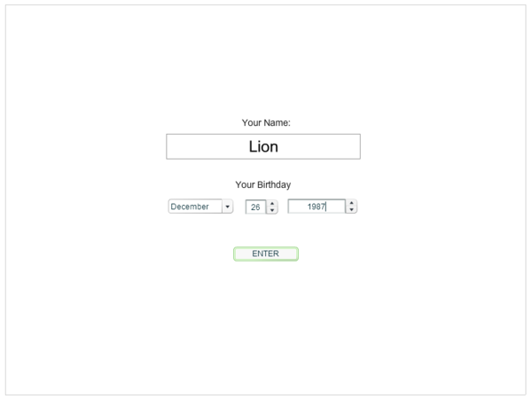The width and height of the screenshot is (532, 398).
Task: Expand the month list showing December
Action: coord(228,207)
